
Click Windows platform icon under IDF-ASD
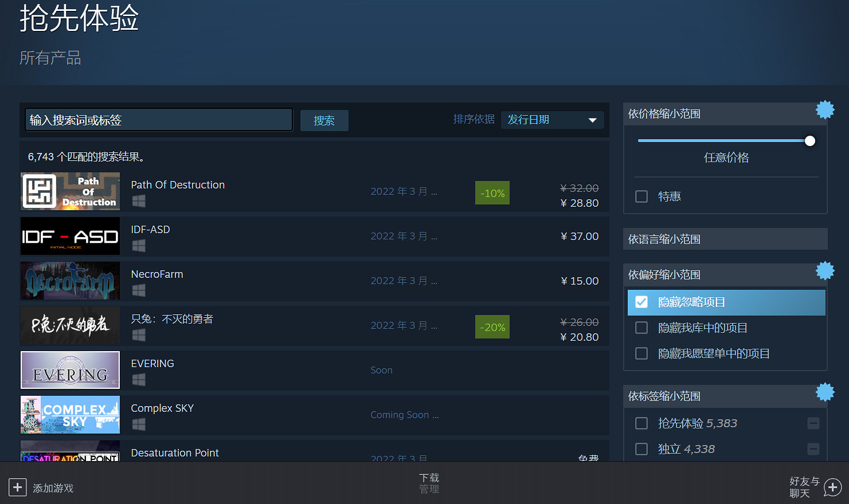[x=139, y=246]
